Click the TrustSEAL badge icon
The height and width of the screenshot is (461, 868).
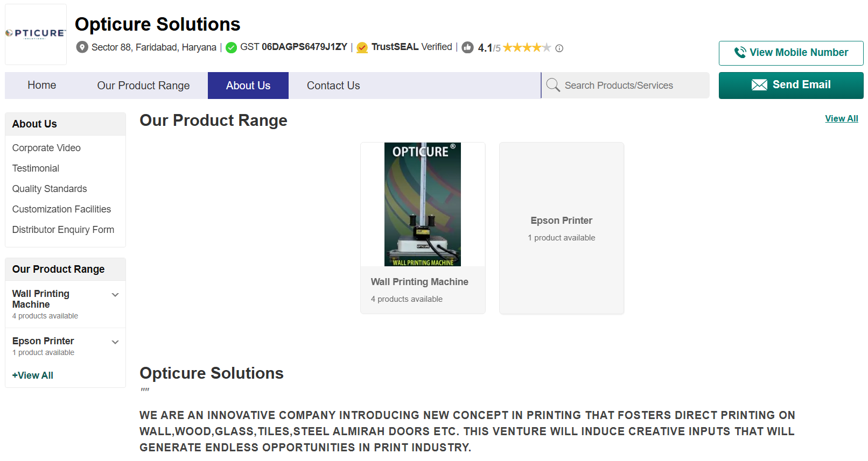pos(362,47)
